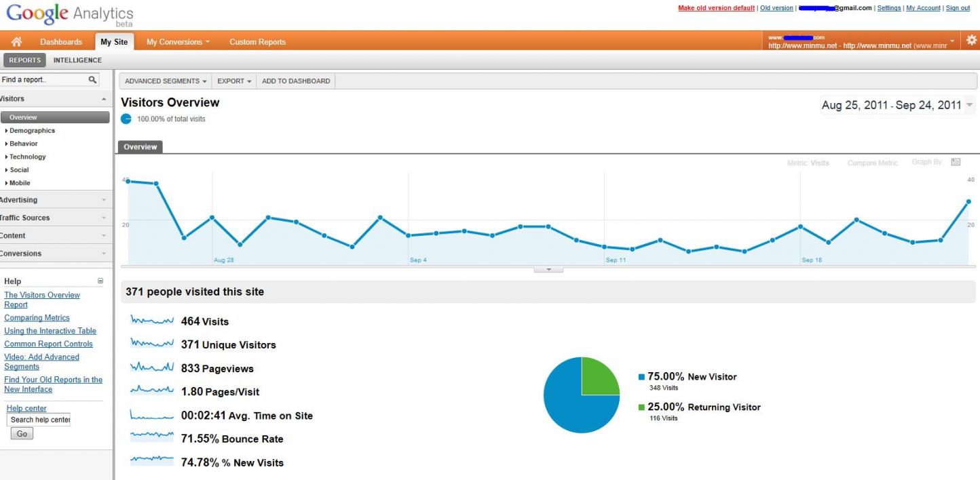Image resolution: width=980 pixels, height=480 pixels.
Task: Click the Graph By icon
Action: pyautogui.click(x=956, y=162)
